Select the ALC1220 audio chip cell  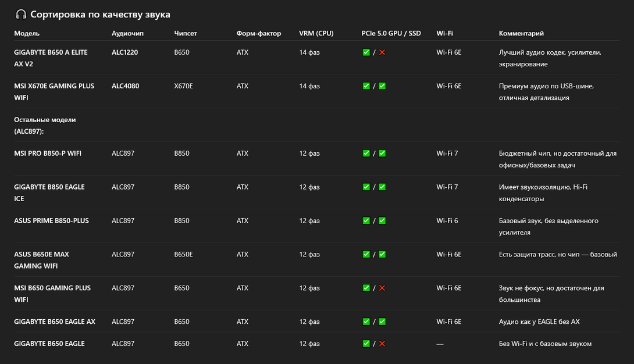tap(124, 52)
